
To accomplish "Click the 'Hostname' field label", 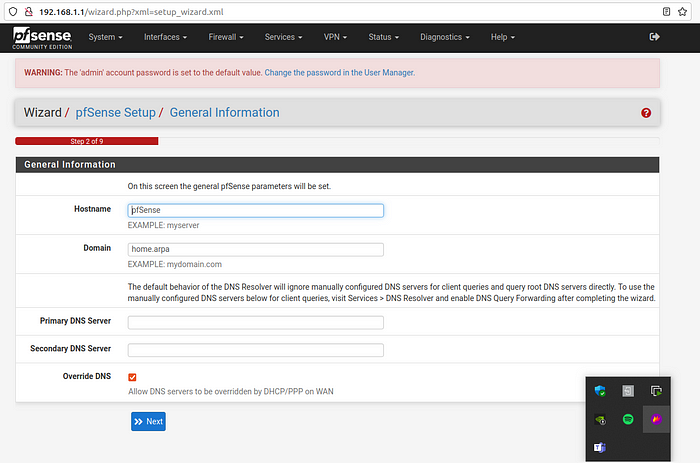I will point(92,209).
